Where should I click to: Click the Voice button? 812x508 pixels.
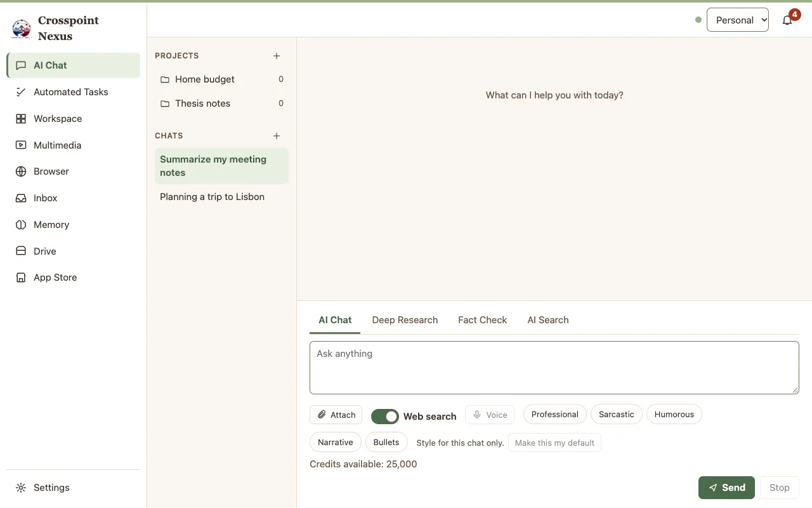490,415
